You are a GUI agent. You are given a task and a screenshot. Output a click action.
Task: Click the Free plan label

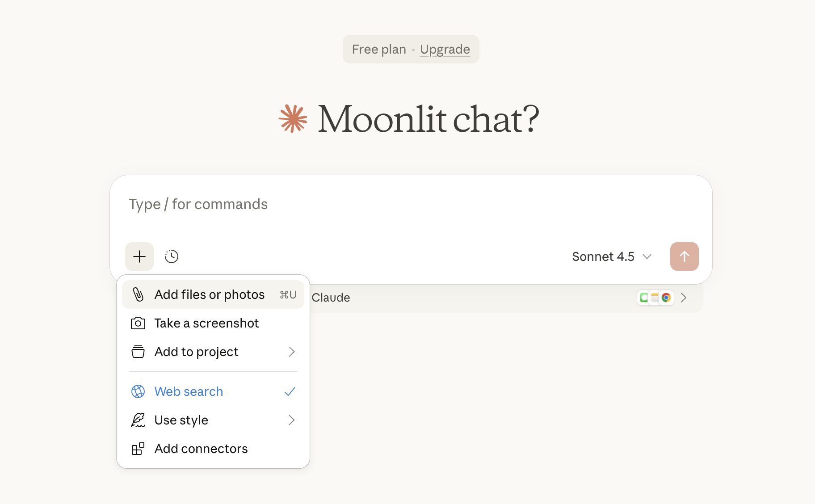[379, 49]
